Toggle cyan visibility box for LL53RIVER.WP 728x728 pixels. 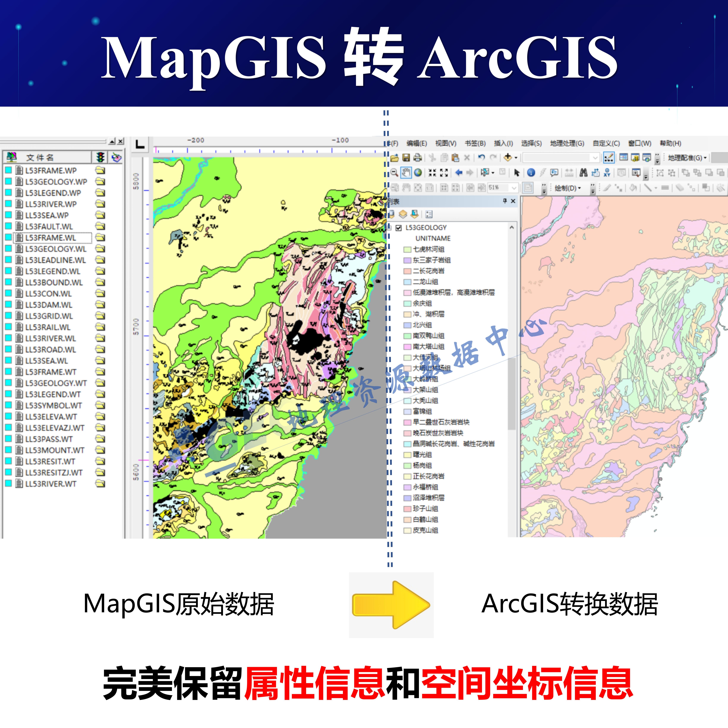[x=8, y=204]
